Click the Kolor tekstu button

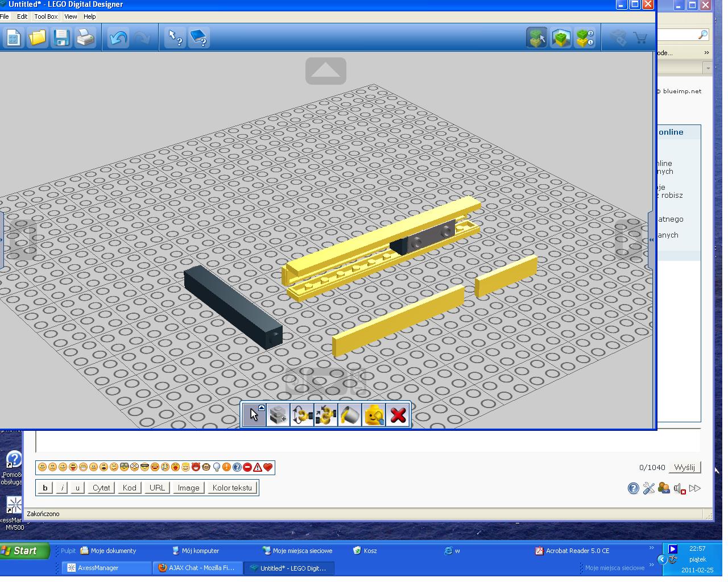click(x=232, y=488)
